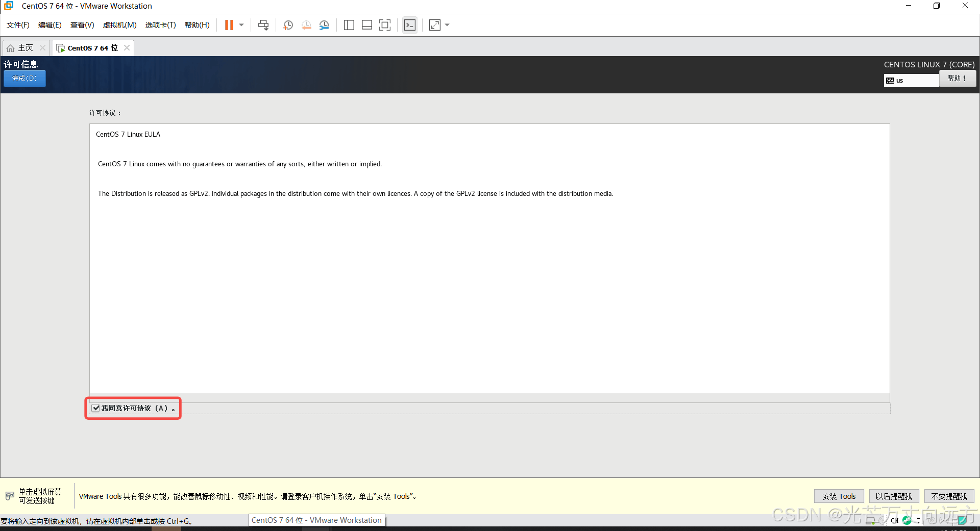Image resolution: width=980 pixels, height=531 pixels.
Task: Close the CentOS 7 64 位 tab
Action: pyautogui.click(x=127, y=47)
